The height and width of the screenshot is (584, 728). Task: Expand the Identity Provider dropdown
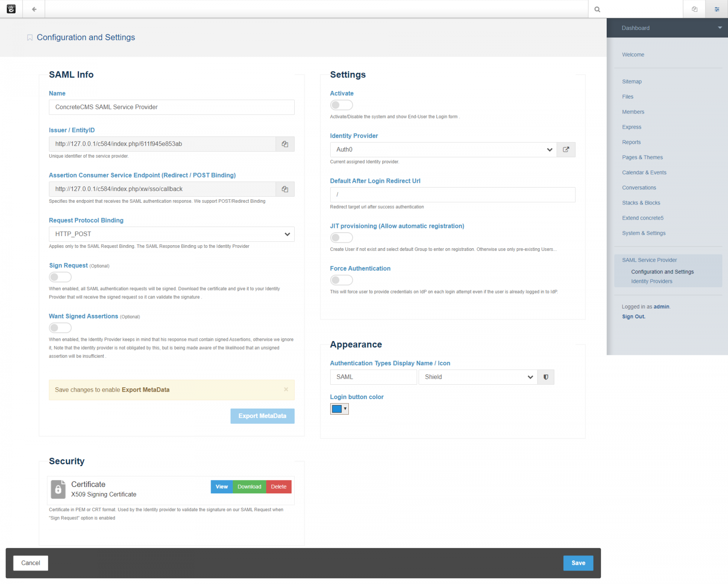pos(443,149)
